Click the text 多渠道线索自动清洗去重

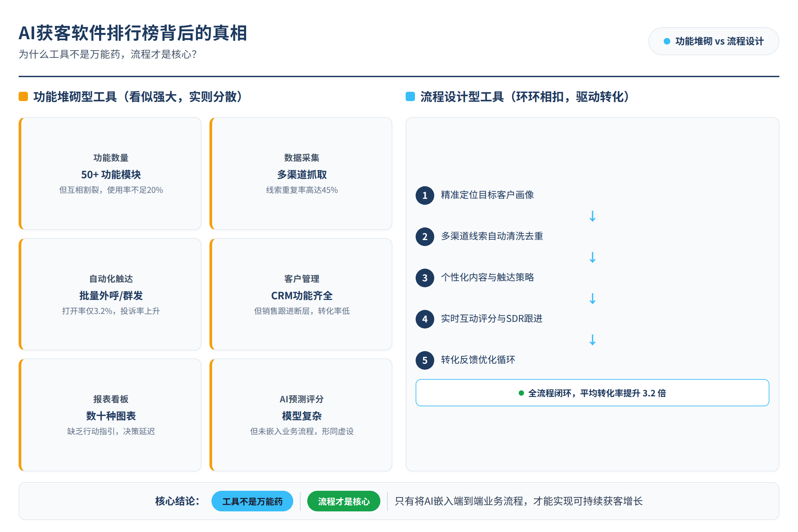(492, 236)
